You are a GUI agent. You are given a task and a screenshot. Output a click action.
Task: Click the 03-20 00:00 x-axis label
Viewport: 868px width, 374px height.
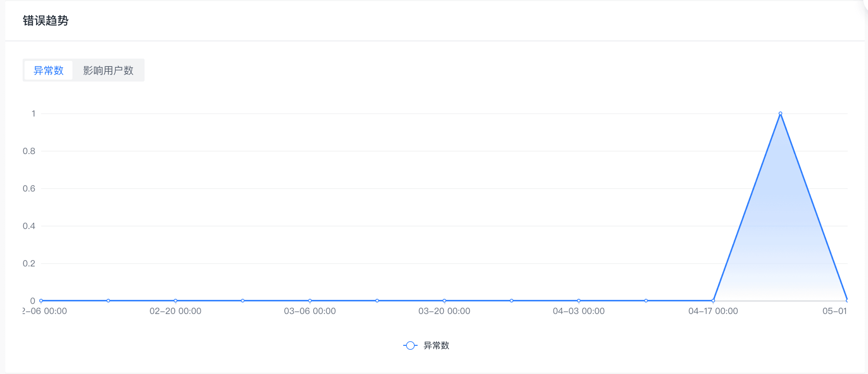click(x=444, y=311)
